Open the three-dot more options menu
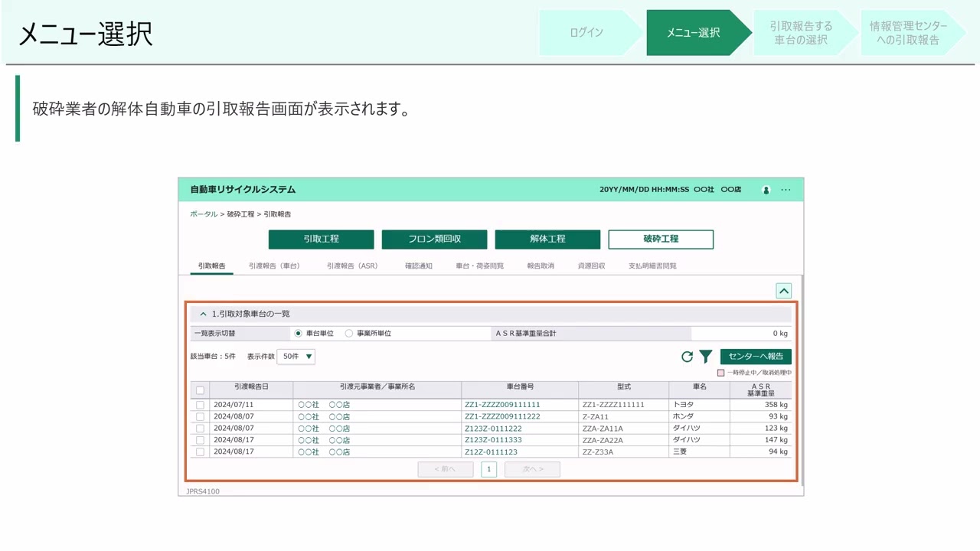 coord(786,190)
